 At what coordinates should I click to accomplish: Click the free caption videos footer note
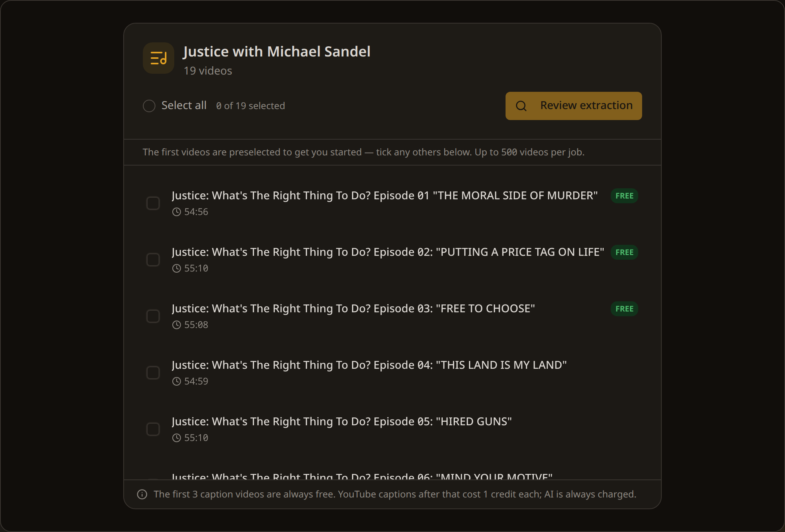(395, 494)
